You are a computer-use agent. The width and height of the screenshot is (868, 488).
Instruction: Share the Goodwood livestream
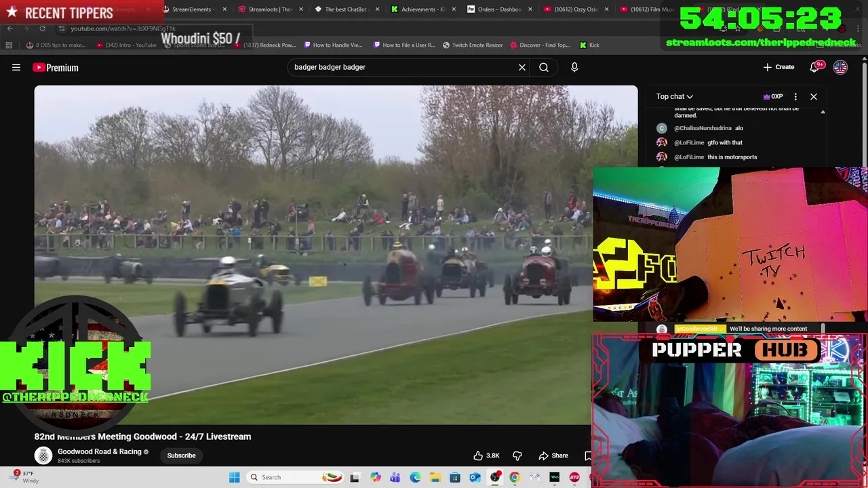tap(553, 455)
